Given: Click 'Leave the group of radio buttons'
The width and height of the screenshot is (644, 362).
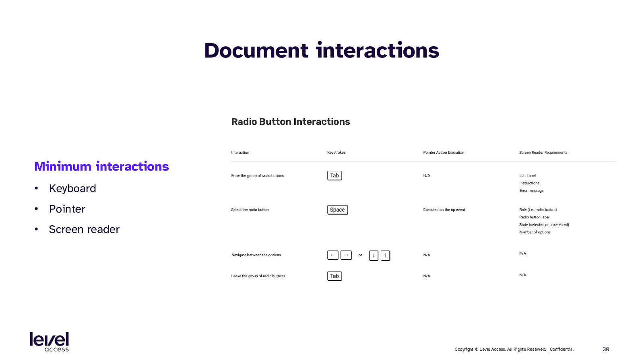Looking at the screenshot, I should [x=258, y=276].
